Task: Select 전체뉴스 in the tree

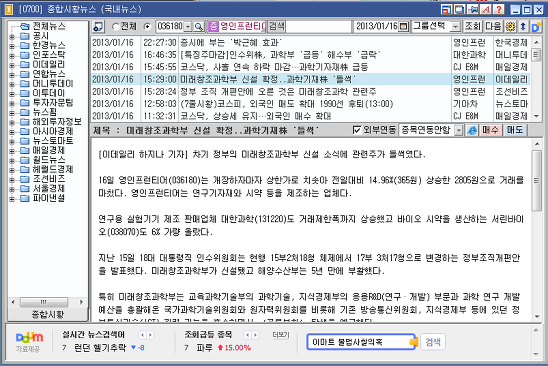Action: [x=49, y=26]
